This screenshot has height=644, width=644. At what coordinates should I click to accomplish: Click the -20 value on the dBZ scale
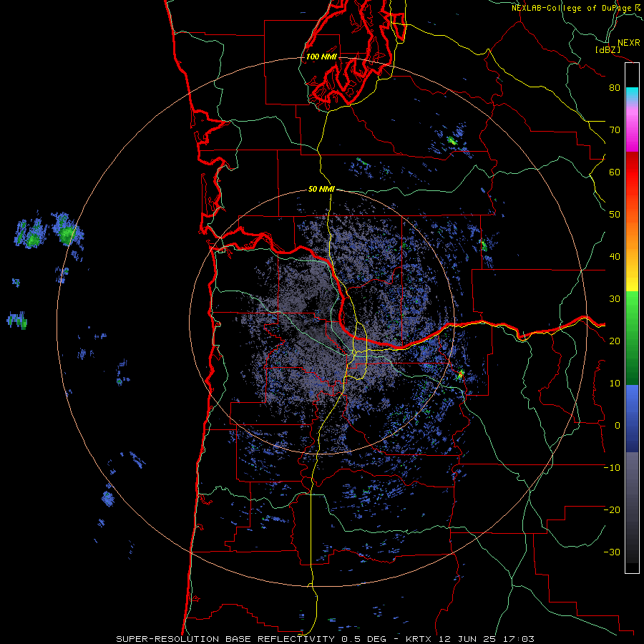click(612, 510)
